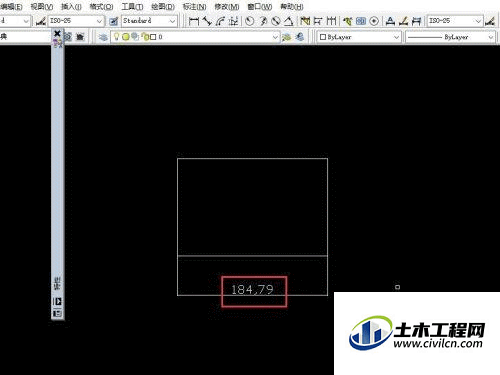This screenshot has width=500, height=375.
Task: Open the dimension style manager icon left of ISO-25
Action: pyautogui.click(x=41, y=21)
